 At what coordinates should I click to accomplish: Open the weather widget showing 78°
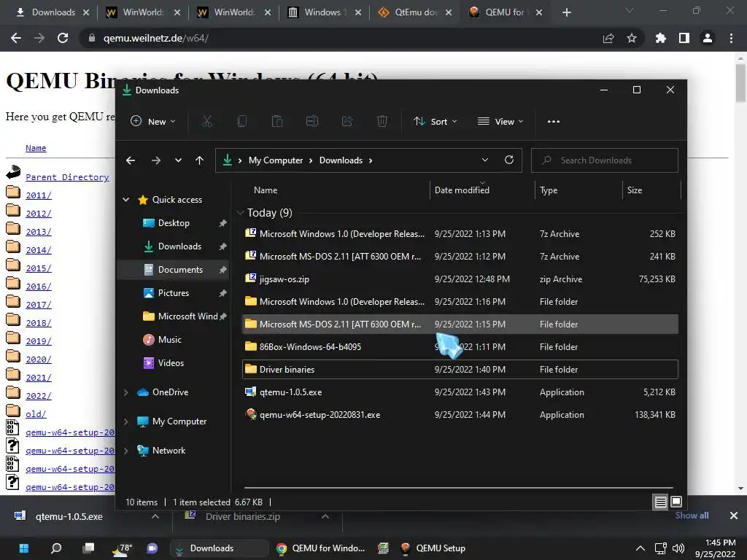click(x=121, y=548)
